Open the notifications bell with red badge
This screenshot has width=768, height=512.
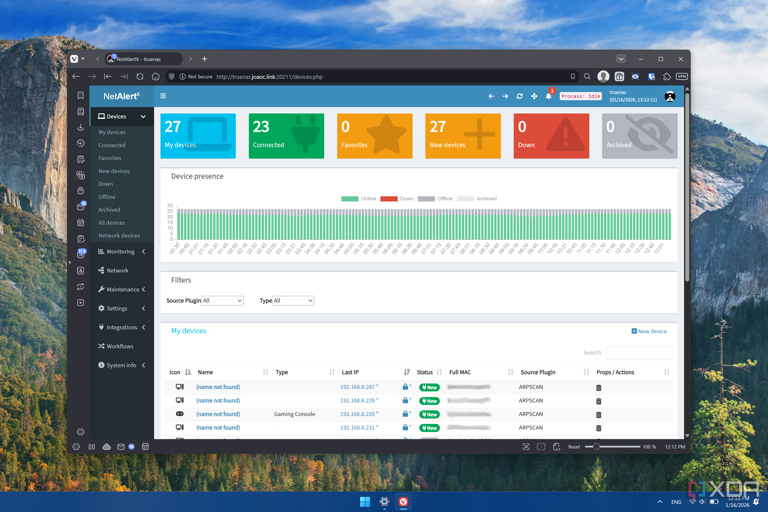point(549,97)
